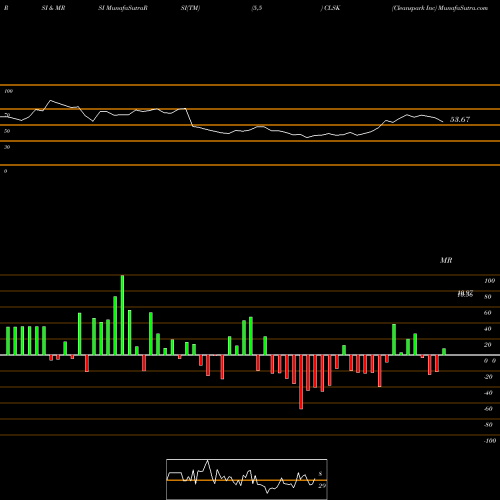Click the 40 label on MR axis

(487, 329)
